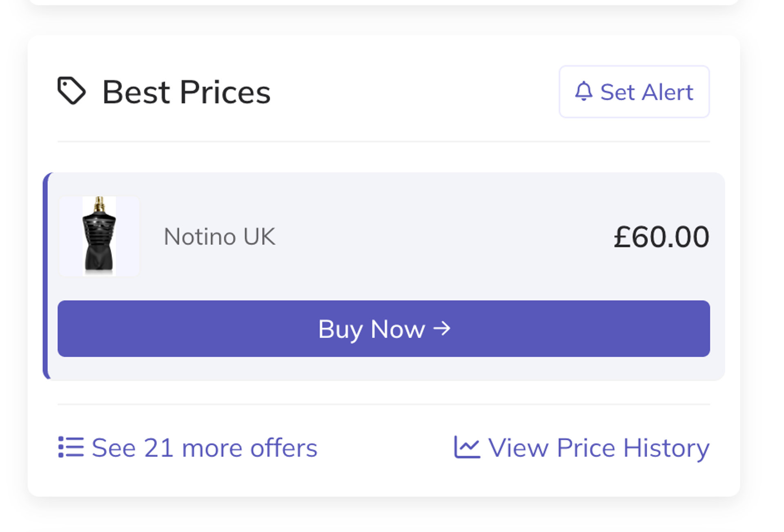
Task: Click the word "History" in the price history link
Action: coord(666,448)
